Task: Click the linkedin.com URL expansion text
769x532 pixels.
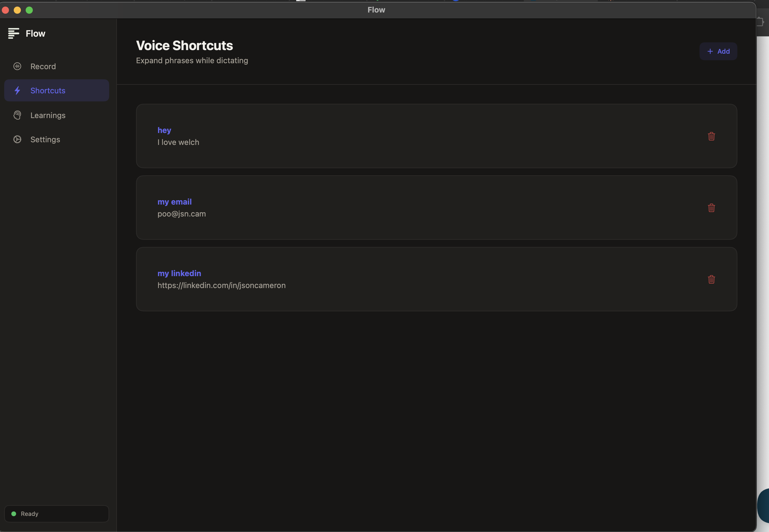Action: [x=221, y=285]
